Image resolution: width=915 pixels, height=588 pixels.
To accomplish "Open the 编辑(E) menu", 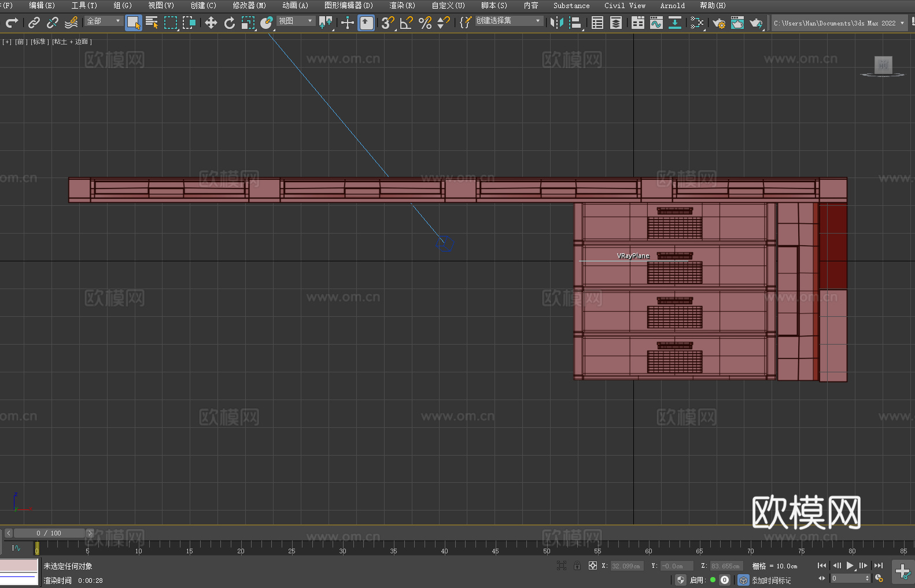I will tap(42, 5).
